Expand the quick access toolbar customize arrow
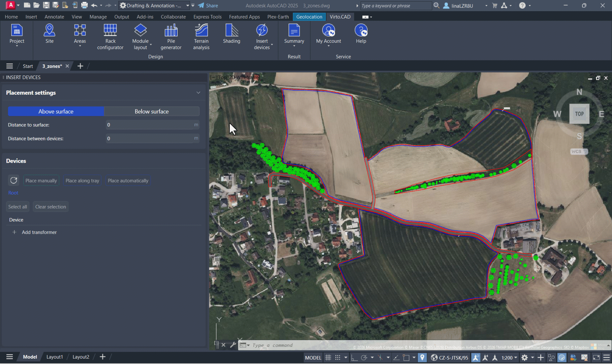This screenshot has height=364, width=612. click(193, 5)
